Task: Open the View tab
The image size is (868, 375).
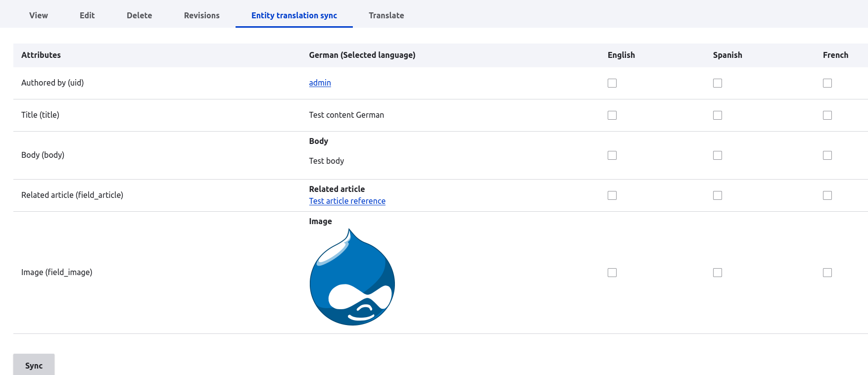Action: pyautogui.click(x=39, y=15)
